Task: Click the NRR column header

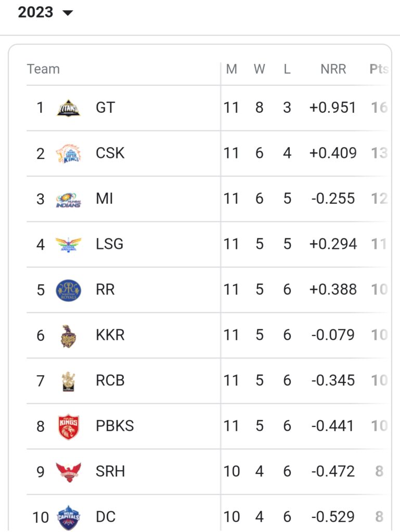Action: 333,69
